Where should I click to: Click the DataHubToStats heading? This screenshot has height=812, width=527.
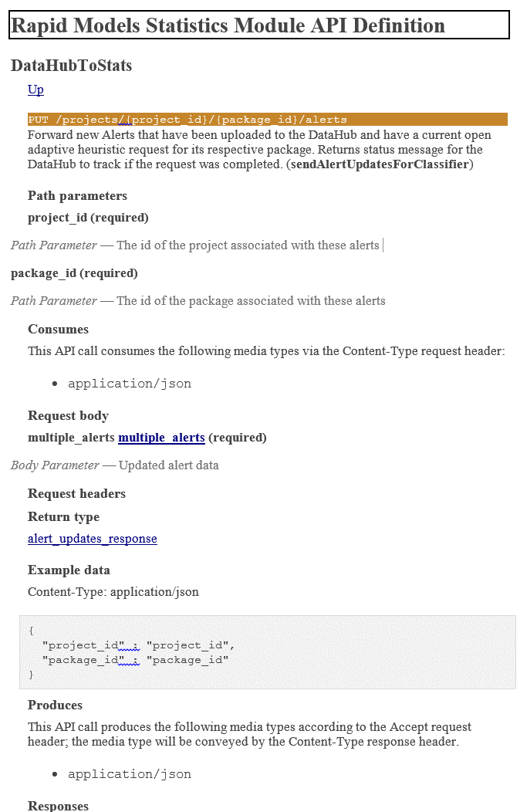(71, 66)
